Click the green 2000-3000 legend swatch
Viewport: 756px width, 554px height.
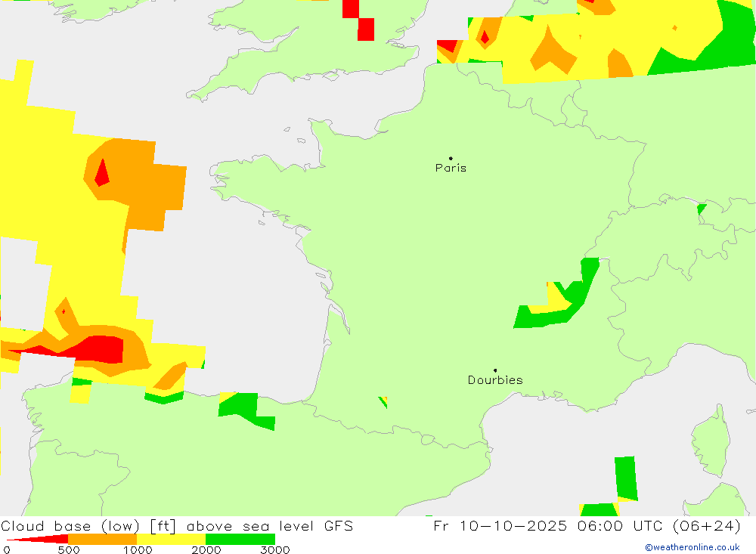(x=240, y=539)
